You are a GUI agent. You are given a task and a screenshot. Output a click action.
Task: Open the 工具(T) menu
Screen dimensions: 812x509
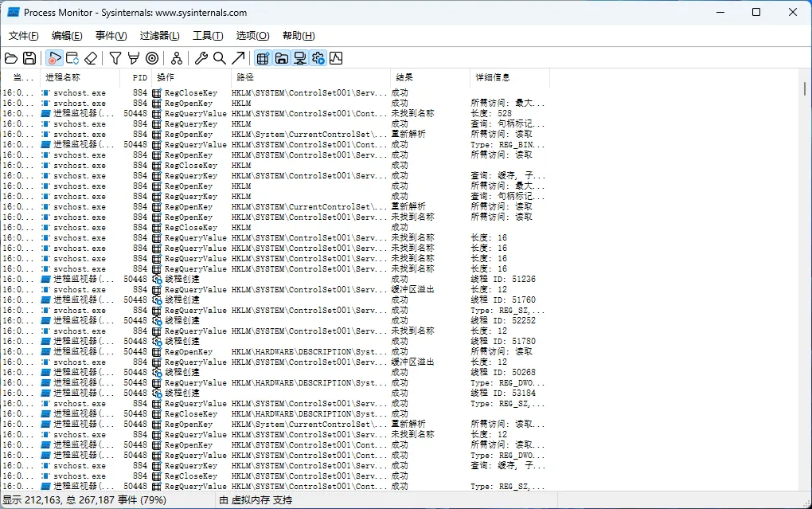[x=208, y=36]
